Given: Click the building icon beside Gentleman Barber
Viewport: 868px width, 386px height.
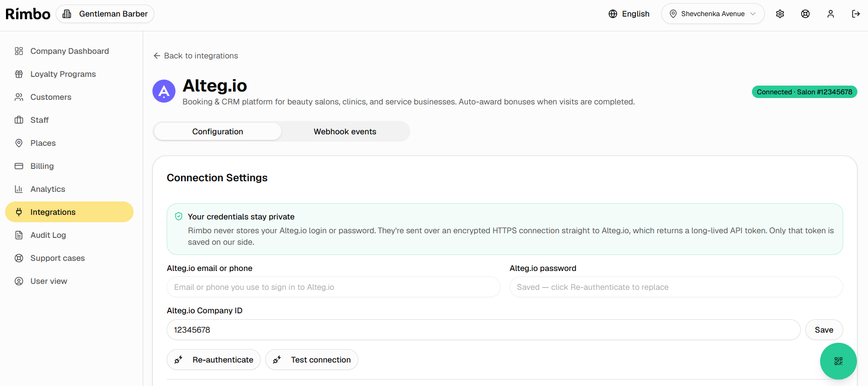Looking at the screenshot, I should (67, 14).
